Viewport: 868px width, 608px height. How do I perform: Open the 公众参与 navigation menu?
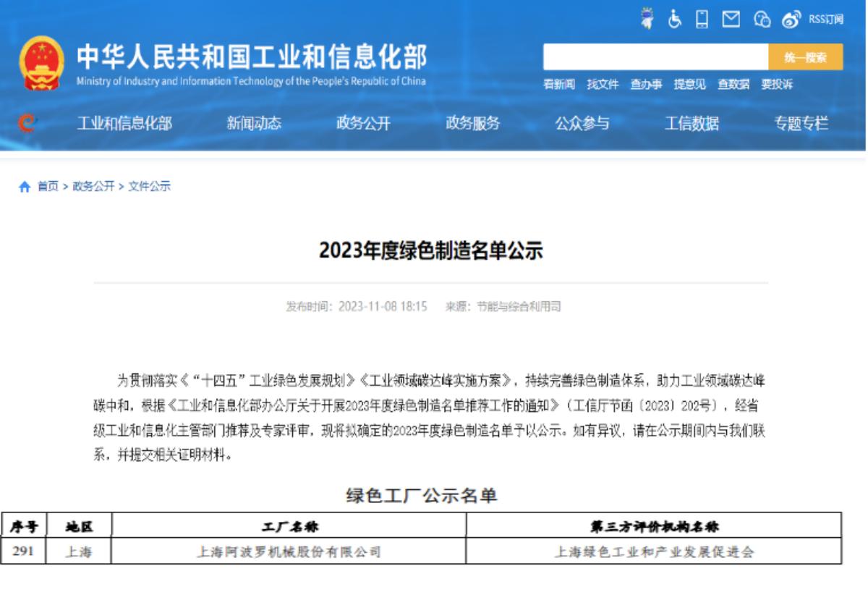pyautogui.click(x=582, y=124)
